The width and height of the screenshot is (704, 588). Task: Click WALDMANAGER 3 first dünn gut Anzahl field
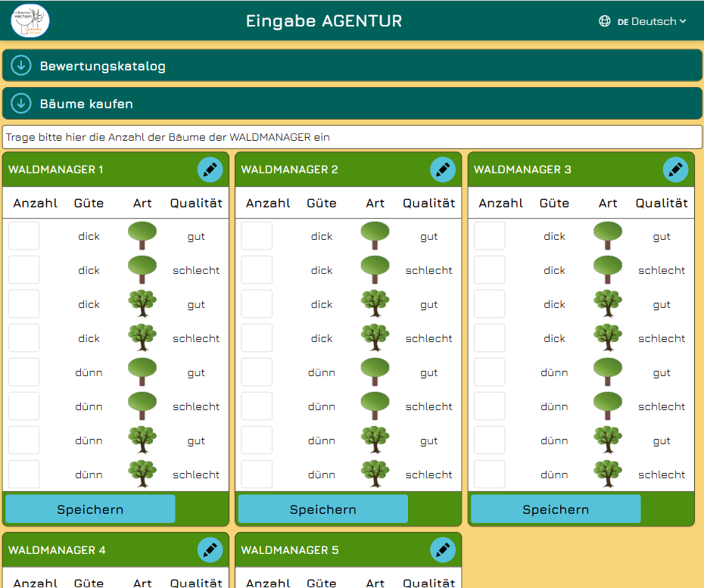[489, 372]
